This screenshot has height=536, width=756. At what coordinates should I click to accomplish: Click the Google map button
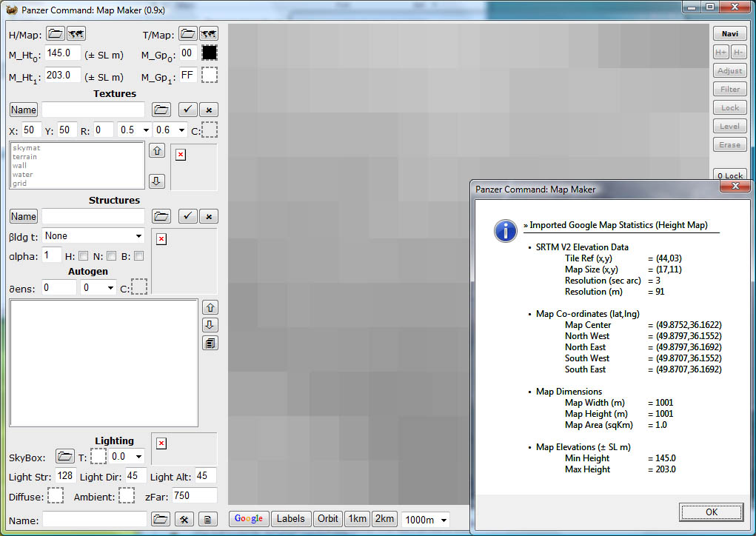(x=249, y=519)
